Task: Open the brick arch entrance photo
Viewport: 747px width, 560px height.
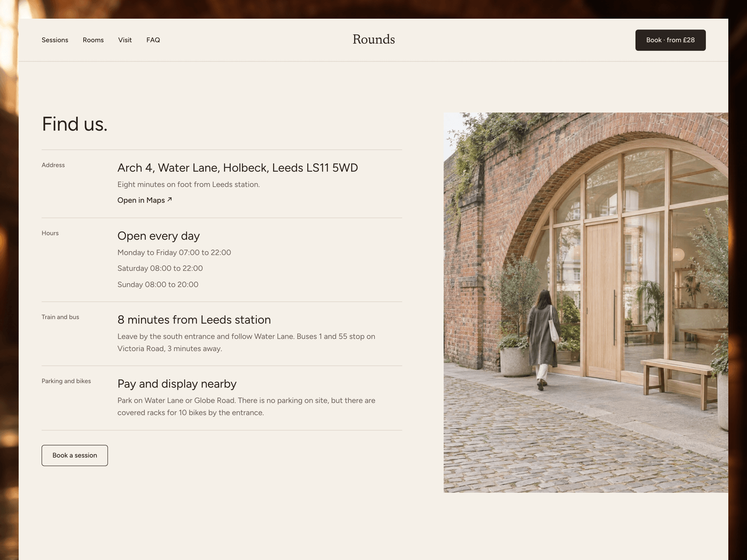Action: click(586, 302)
